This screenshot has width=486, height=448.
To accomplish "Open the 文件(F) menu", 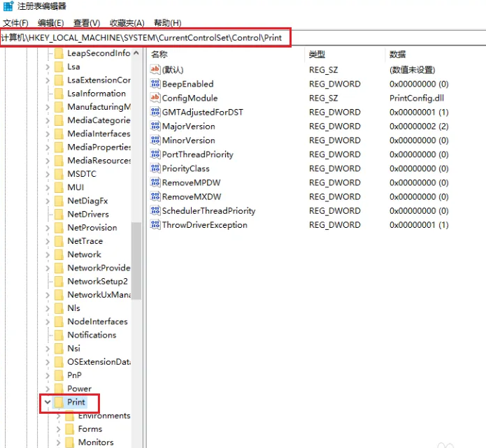I will 15,23.
